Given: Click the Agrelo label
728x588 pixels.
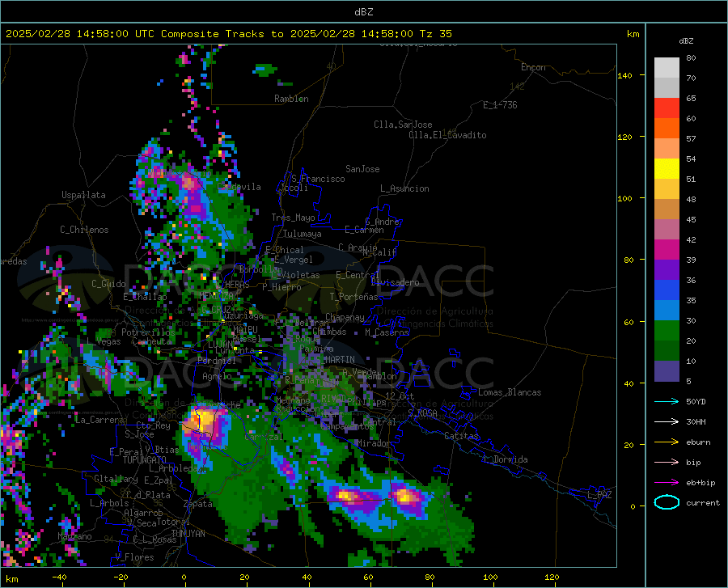Looking at the screenshot, I should click(x=217, y=376).
